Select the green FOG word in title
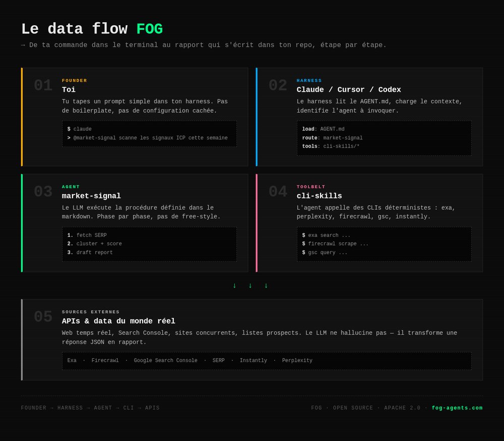Screen dimensions: 504x441 point(150,29)
